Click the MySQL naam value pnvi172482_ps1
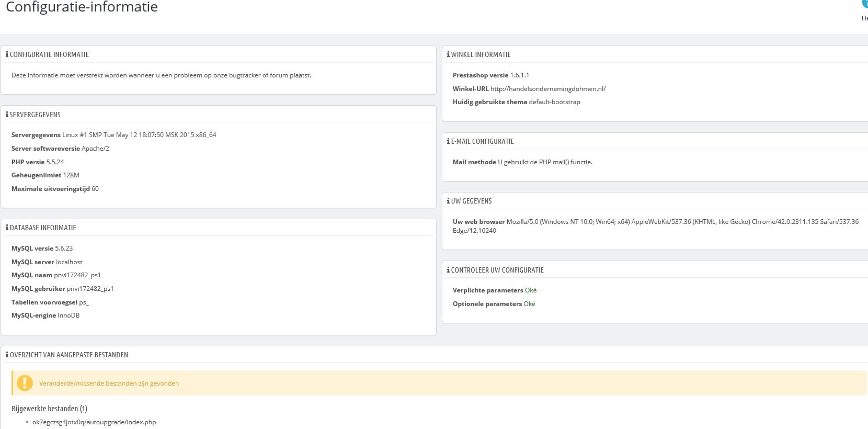868x429 pixels. click(77, 275)
